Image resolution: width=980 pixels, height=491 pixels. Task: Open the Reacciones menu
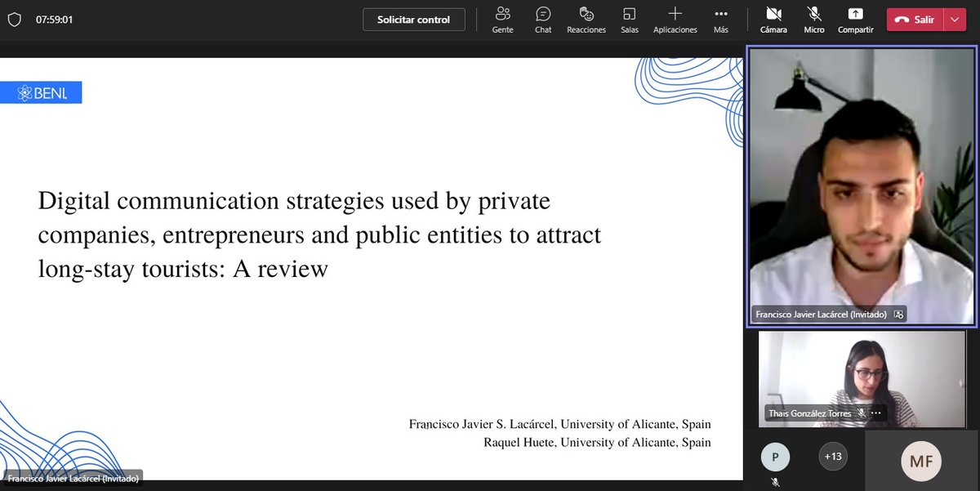pyautogui.click(x=586, y=20)
